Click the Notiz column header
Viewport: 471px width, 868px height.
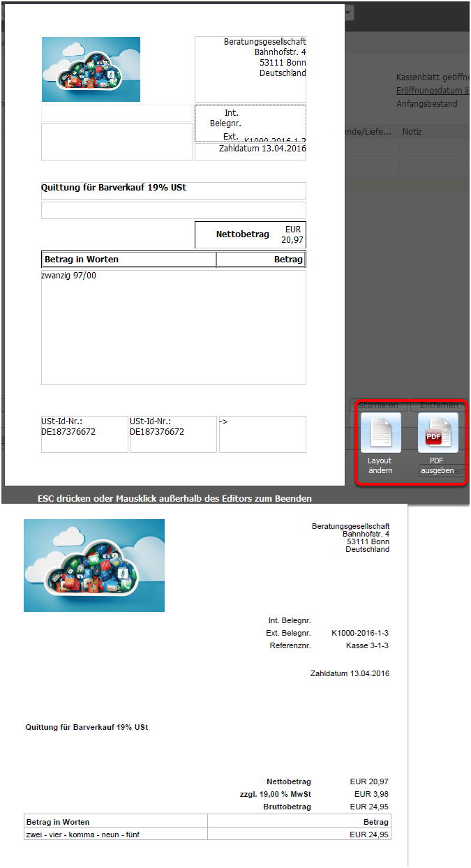[412, 131]
